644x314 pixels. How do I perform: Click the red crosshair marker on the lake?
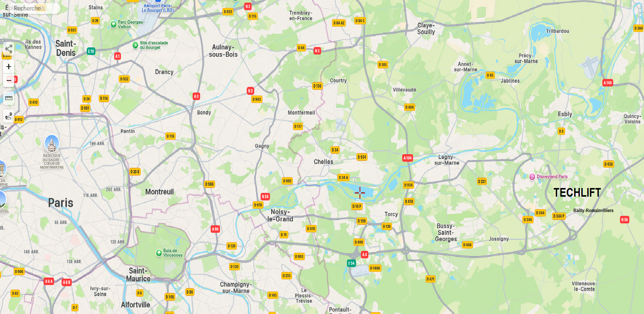360,193
